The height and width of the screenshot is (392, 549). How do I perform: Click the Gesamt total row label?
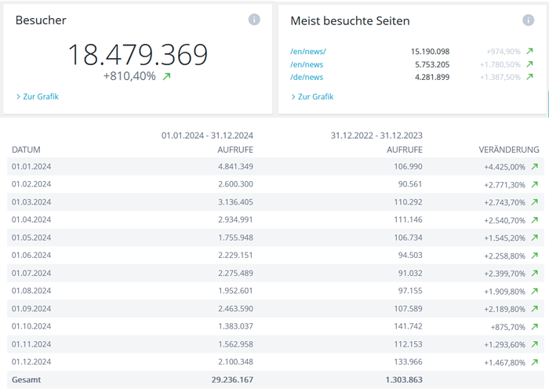(x=26, y=380)
